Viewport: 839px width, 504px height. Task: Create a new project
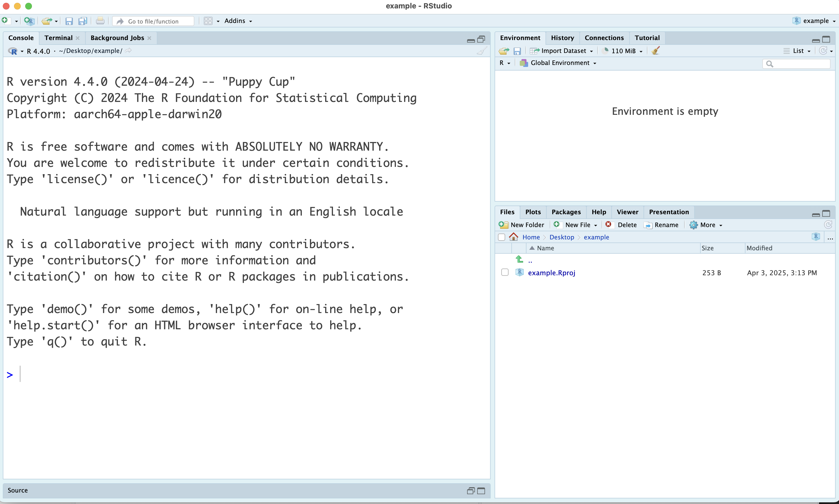(29, 21)
